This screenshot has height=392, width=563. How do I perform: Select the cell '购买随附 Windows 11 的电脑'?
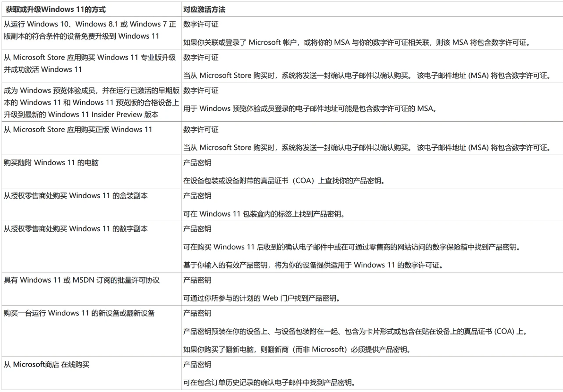[91, 171]
